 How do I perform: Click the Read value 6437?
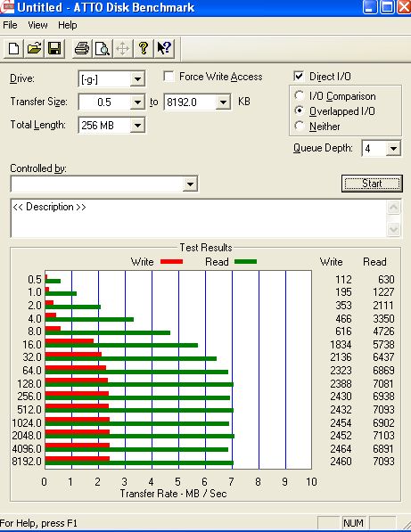383,357
